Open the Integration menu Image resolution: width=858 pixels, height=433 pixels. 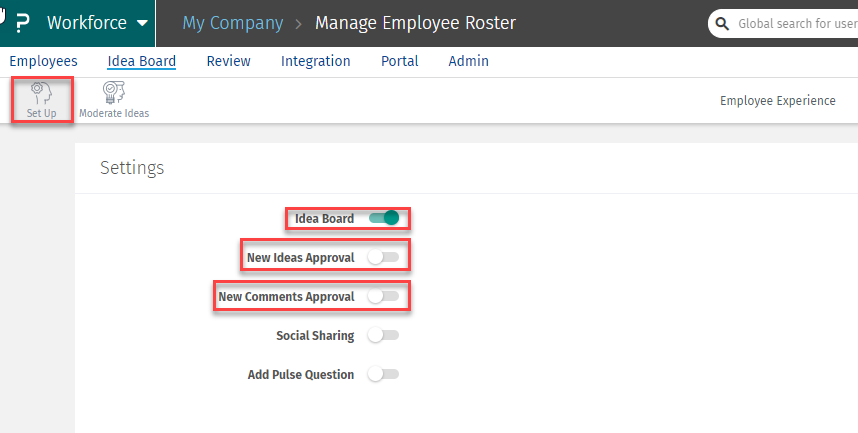coord(315,61)
